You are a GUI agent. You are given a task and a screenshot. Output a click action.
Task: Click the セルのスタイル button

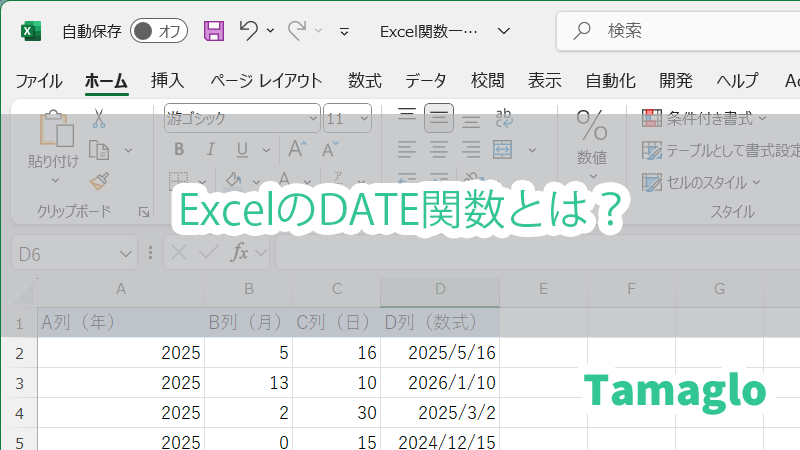tap(702, 182)
